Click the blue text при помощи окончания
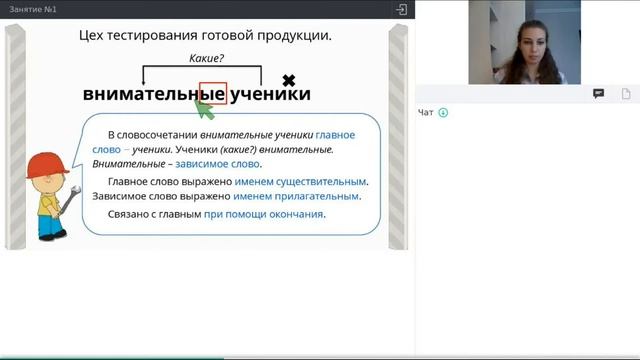640x360 pixels. click(264, 214)
